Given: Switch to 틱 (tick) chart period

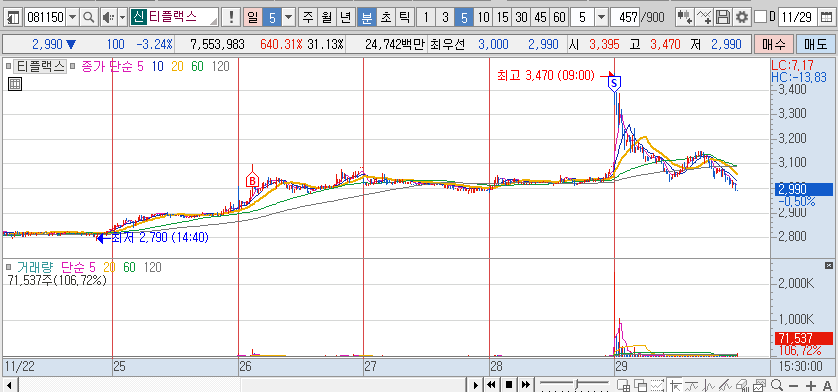Looking at the screenshot, I should tap(405, 18).
